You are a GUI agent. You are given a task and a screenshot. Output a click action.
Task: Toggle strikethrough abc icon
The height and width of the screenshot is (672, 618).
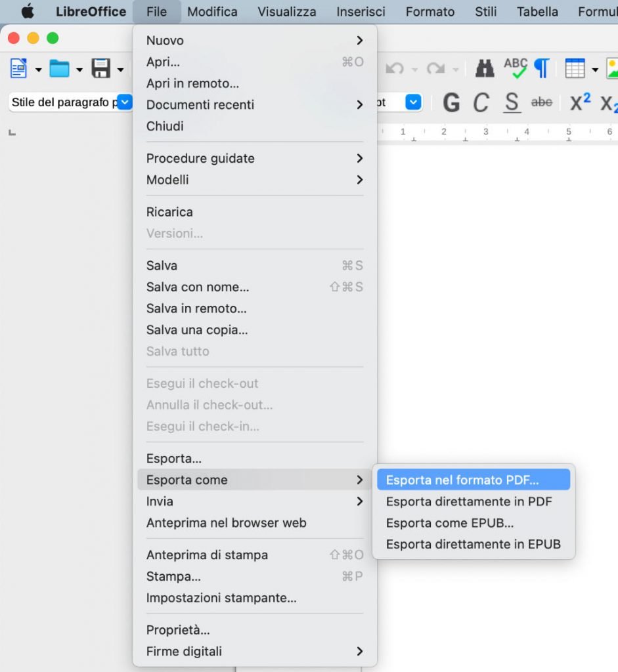(542, 102)
